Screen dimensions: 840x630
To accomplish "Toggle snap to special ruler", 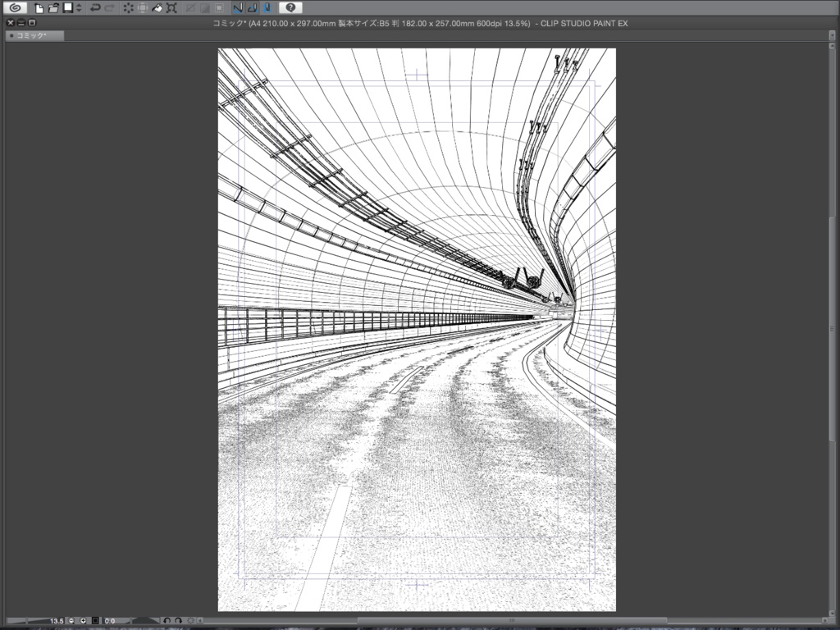I will 253,8.
